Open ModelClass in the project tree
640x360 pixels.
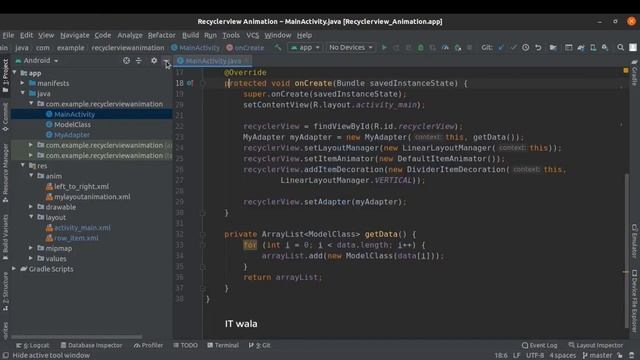[x=72, y=124]
